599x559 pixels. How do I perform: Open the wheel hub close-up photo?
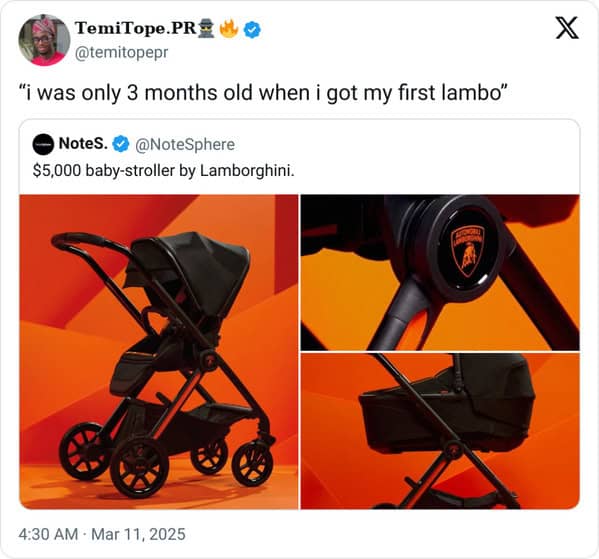click(x=440, y=272)
